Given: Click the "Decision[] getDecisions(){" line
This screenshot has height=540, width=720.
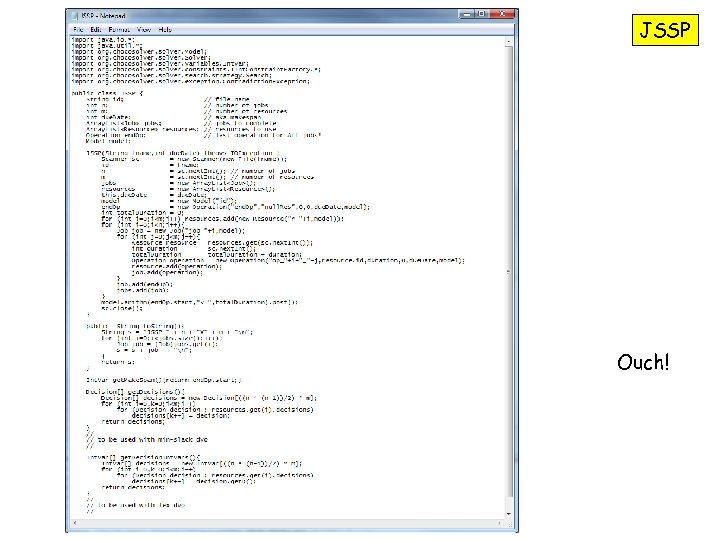Looking at the screenshot, I should pyautogui.click(x=135, y=392).
